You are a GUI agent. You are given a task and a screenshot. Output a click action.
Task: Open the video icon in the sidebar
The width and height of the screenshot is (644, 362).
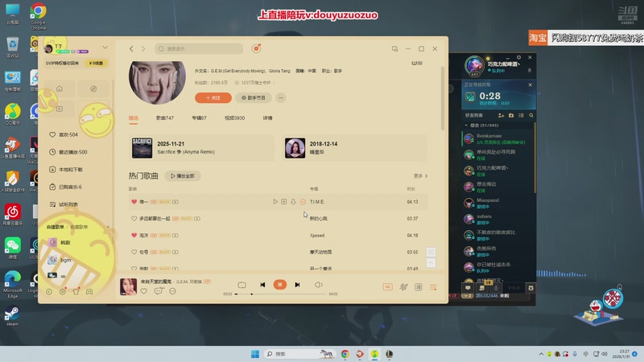[x=60, y=109]
